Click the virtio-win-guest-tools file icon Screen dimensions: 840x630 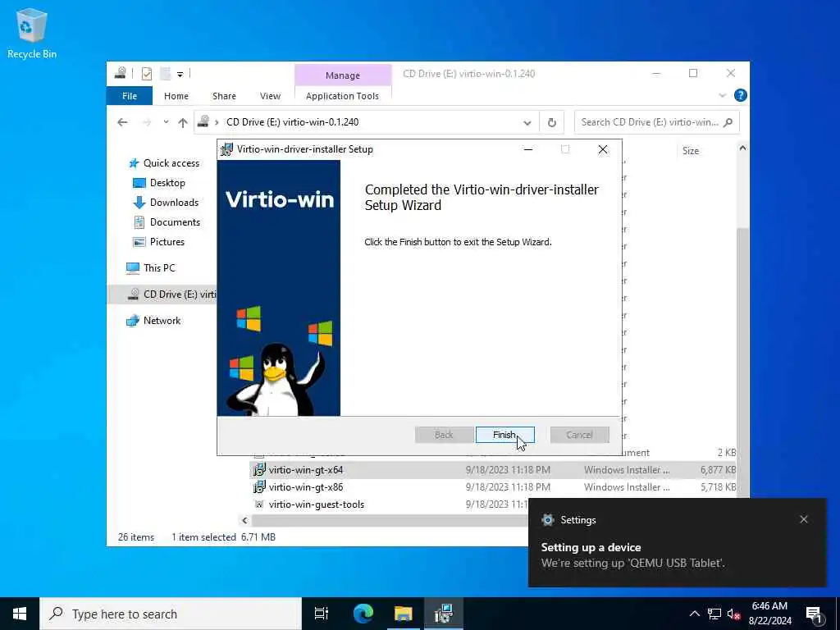[259, 504]
